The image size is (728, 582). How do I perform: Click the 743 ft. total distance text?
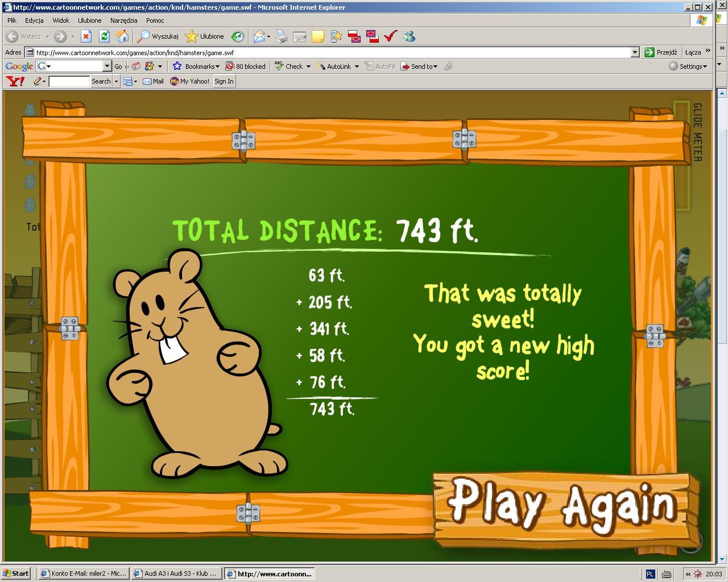click(437, 231)
